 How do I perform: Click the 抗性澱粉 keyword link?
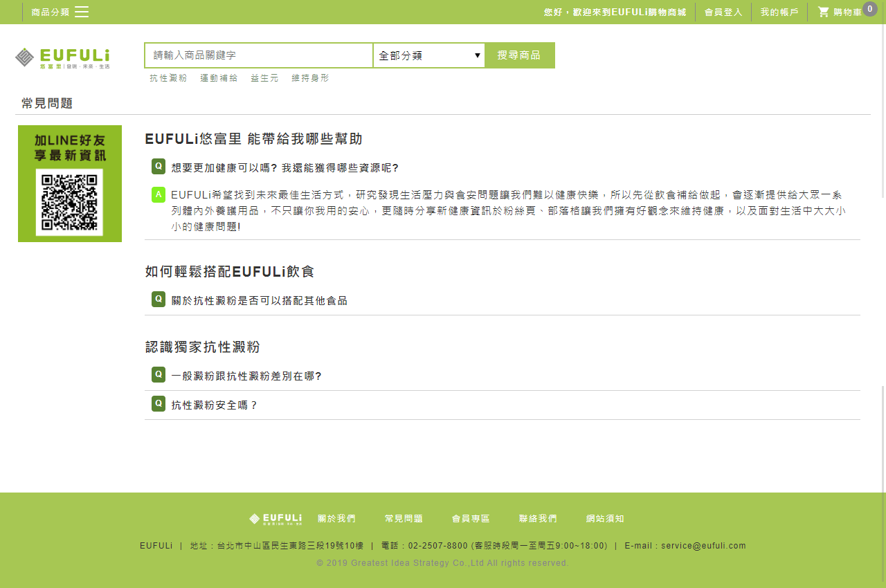click(168, 78)
